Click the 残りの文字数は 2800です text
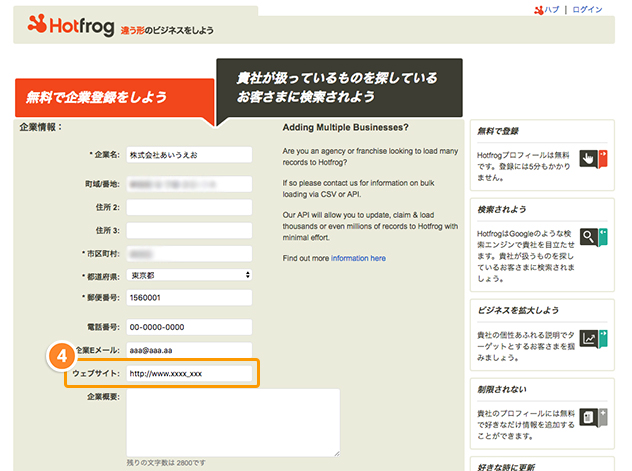The image size is (632, 471). (166, 463)
